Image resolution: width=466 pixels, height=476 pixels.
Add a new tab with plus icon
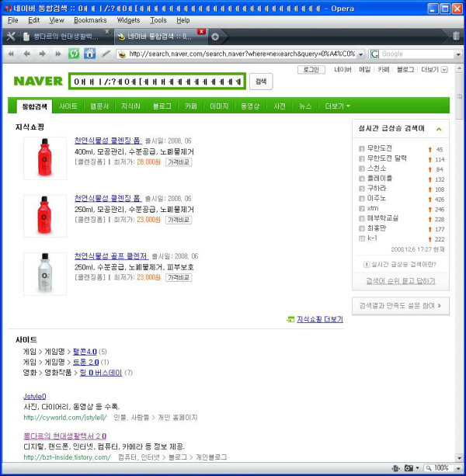[x=215, y=36]
